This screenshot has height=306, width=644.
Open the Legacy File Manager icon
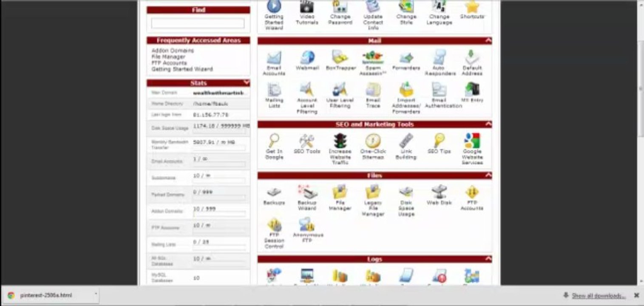pyautogui.click(x=373, y=192)
